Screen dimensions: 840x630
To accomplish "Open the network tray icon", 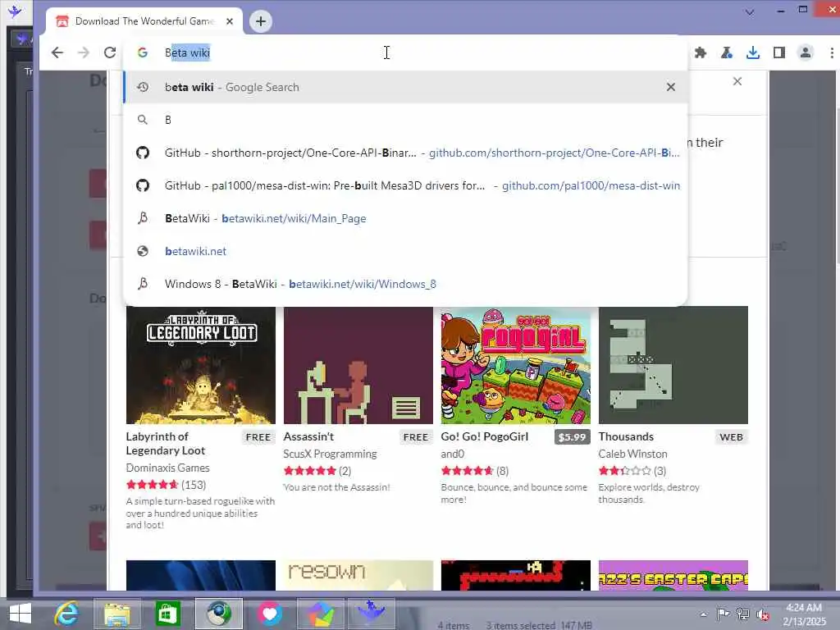I will pos(742,614).
